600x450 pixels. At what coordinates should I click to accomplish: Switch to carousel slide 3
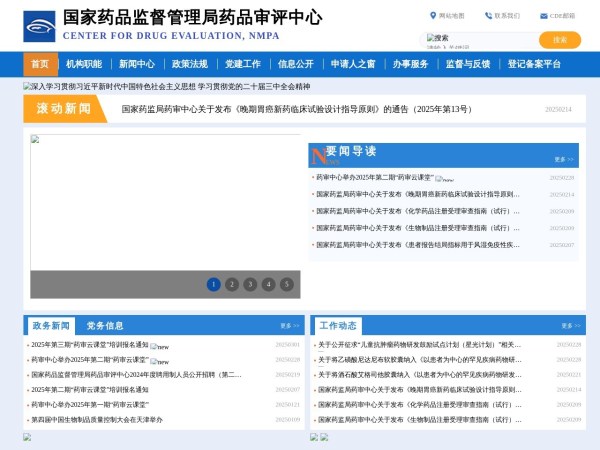tap(250, 284)
